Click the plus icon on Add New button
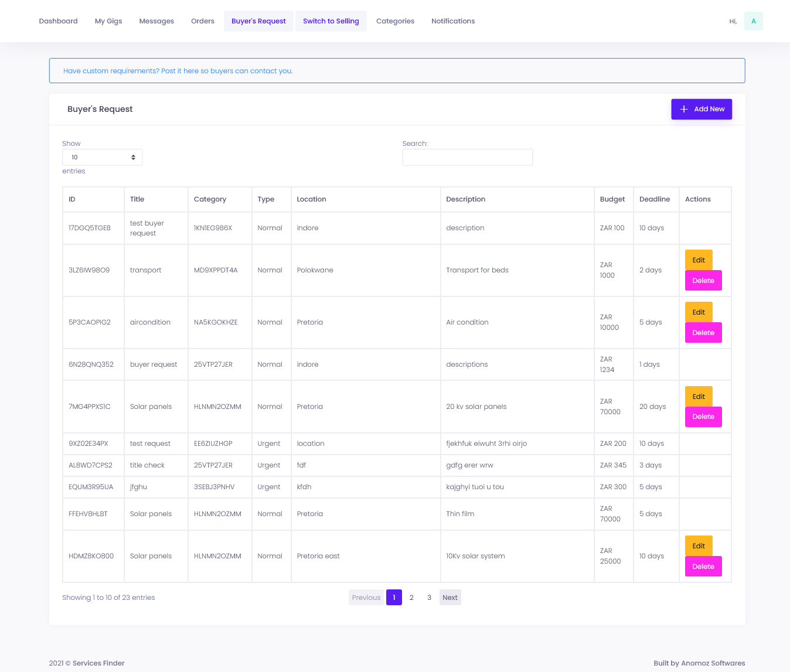790x672 pixels. [684, 109]
